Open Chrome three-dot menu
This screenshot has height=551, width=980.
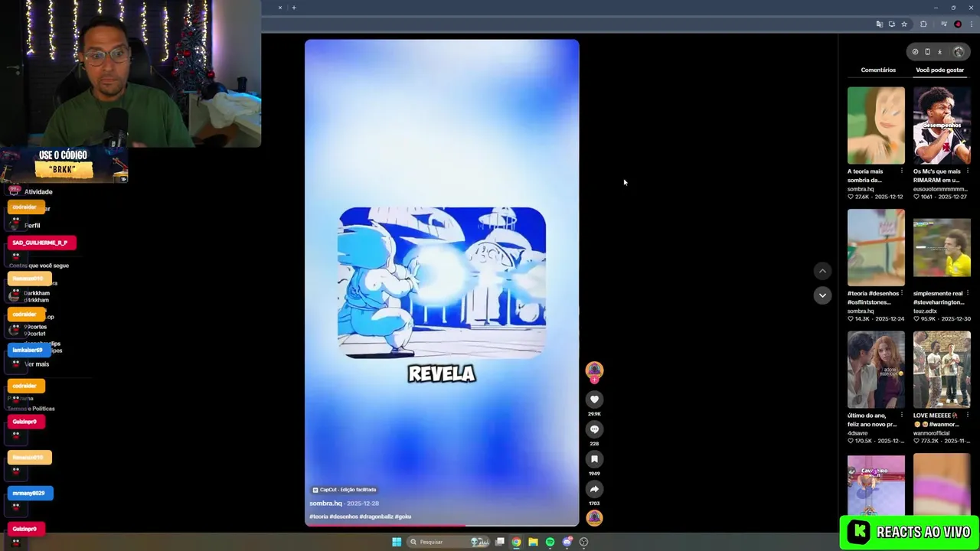(x=972, y=24)
